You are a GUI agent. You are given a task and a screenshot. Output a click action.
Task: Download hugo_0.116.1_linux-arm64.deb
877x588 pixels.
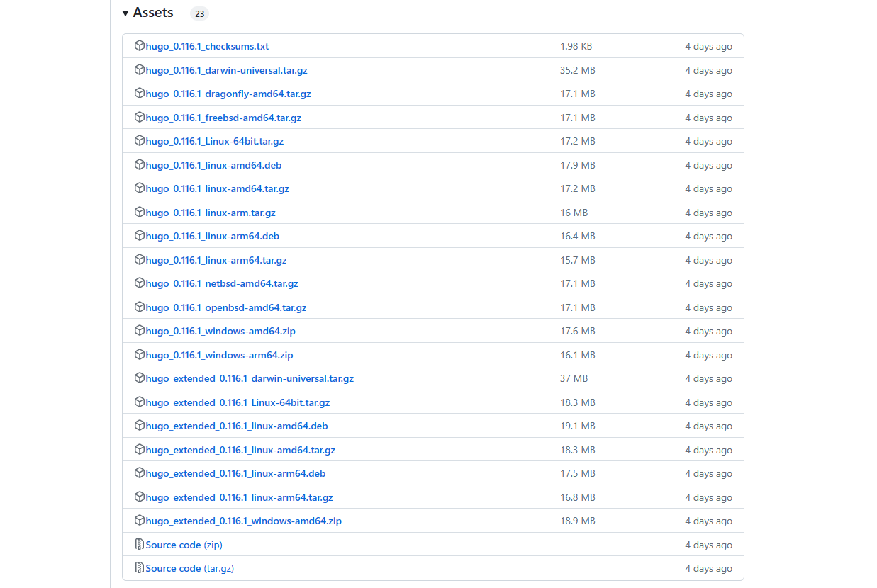click(x=213, y=237)
